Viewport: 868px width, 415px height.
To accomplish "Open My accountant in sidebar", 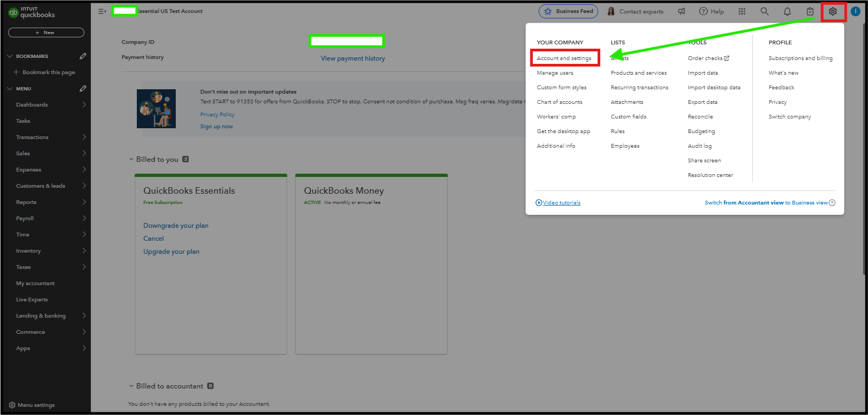I will tap(35, 284).
